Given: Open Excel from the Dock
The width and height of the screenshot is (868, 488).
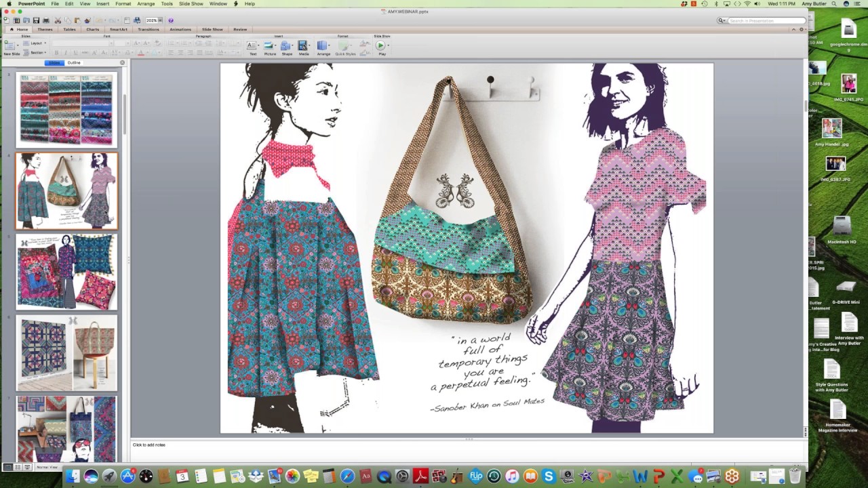Looking at the screenshot, I should coord(677,476).
